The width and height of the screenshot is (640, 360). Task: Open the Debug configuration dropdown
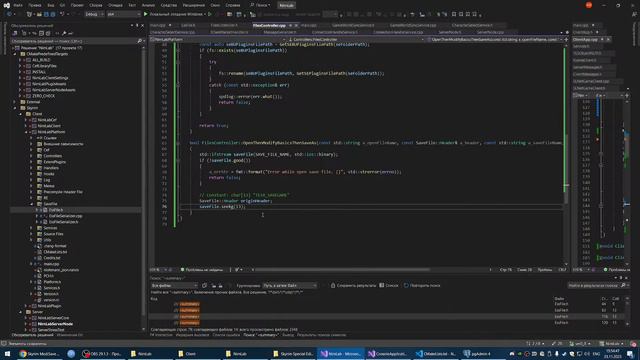[94, 14]
